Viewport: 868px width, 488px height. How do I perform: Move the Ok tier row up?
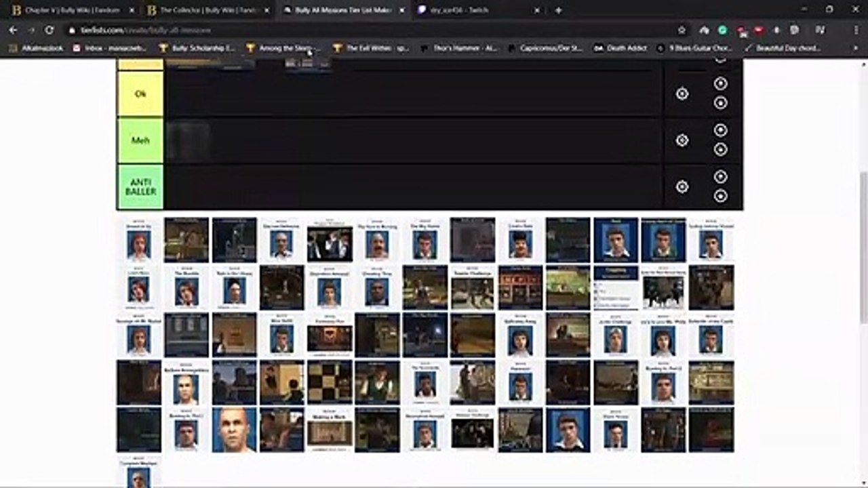click(720, 83)
